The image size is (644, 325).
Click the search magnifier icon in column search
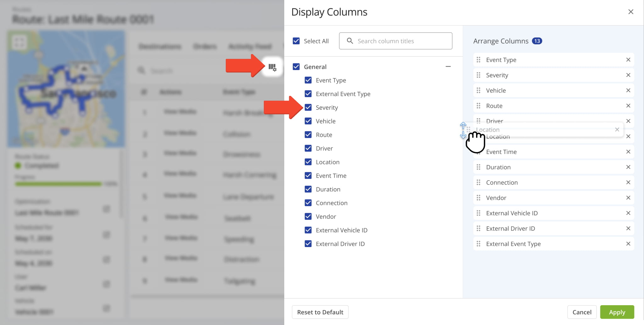pos(350,41)
